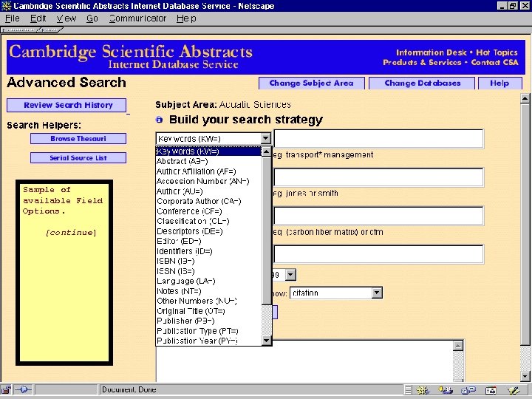
Task: Click the blue info icon beside Build your search strategy
Action: click(x=159, y=120)
